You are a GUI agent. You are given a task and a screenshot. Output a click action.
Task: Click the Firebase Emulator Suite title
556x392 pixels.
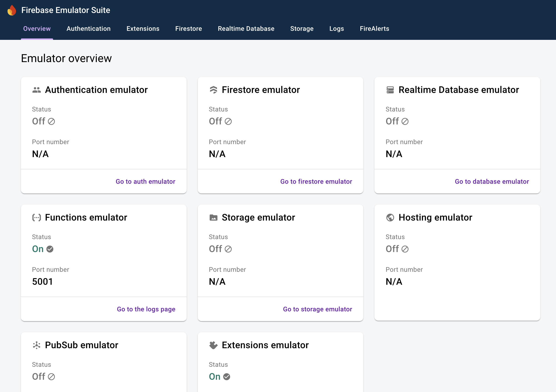[x=66, y=10]
